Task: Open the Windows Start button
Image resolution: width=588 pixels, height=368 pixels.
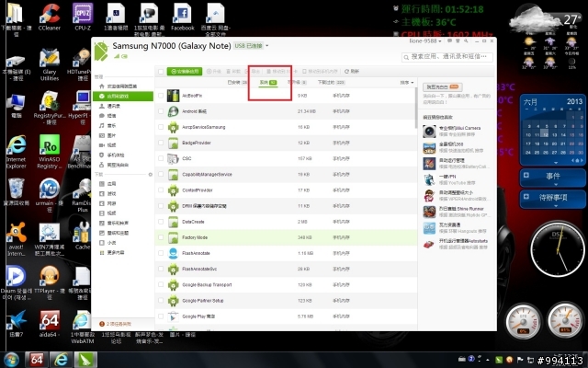Action: click(11, 360)
